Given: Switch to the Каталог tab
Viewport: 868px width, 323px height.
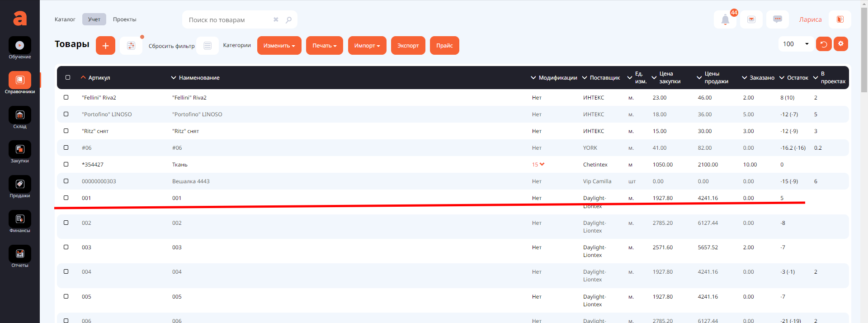Looking at the screenshot, I should pyautogui.click(x=65, y=19).
